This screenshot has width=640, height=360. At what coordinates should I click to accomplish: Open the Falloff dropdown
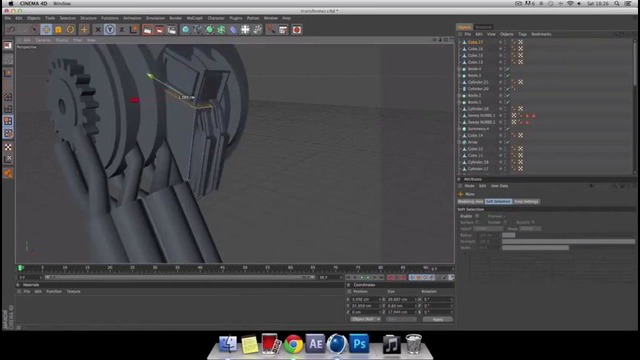point(488,229)
